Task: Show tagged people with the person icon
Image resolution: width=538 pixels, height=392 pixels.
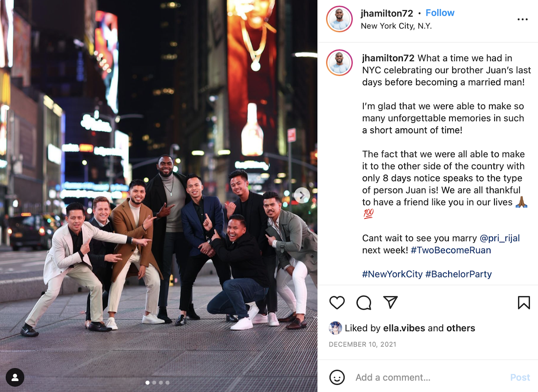Action: (x=15, y=377)
